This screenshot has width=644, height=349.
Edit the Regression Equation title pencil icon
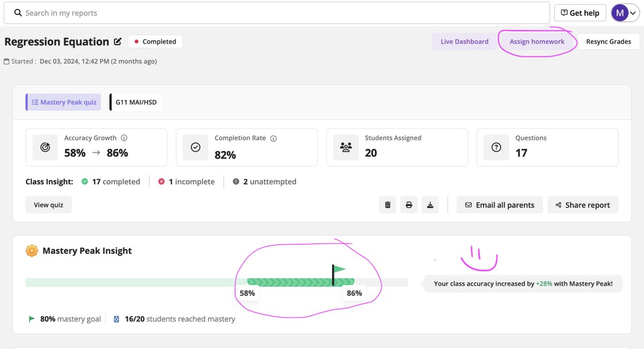[118, 41]
